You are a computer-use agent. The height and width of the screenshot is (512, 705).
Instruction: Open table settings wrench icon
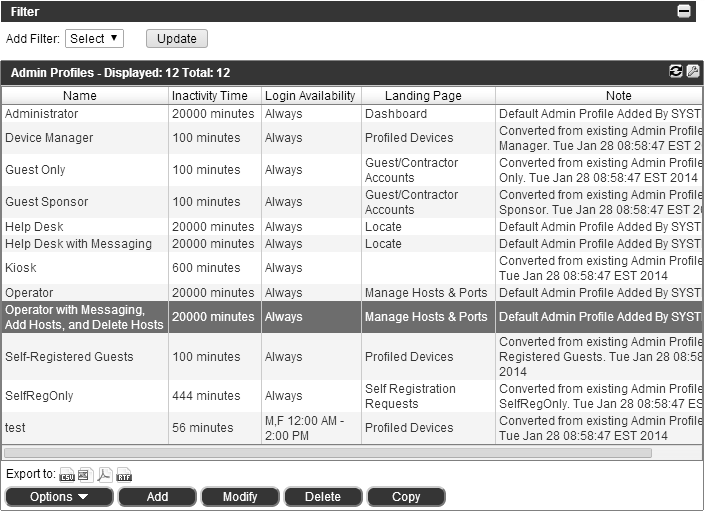(693, 71)
